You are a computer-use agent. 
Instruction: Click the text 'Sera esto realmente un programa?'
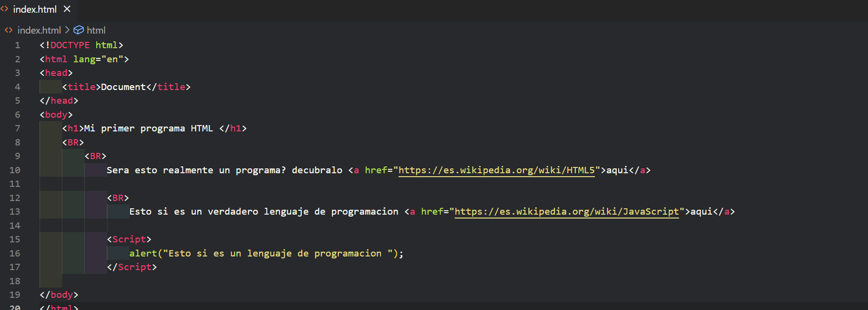(196, 170)
